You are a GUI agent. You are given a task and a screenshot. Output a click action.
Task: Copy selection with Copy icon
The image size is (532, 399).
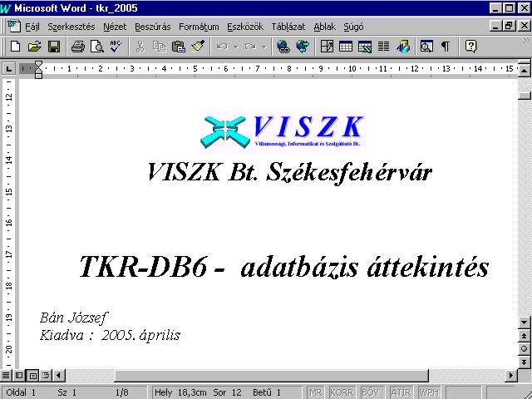click(x=159, y=47)
